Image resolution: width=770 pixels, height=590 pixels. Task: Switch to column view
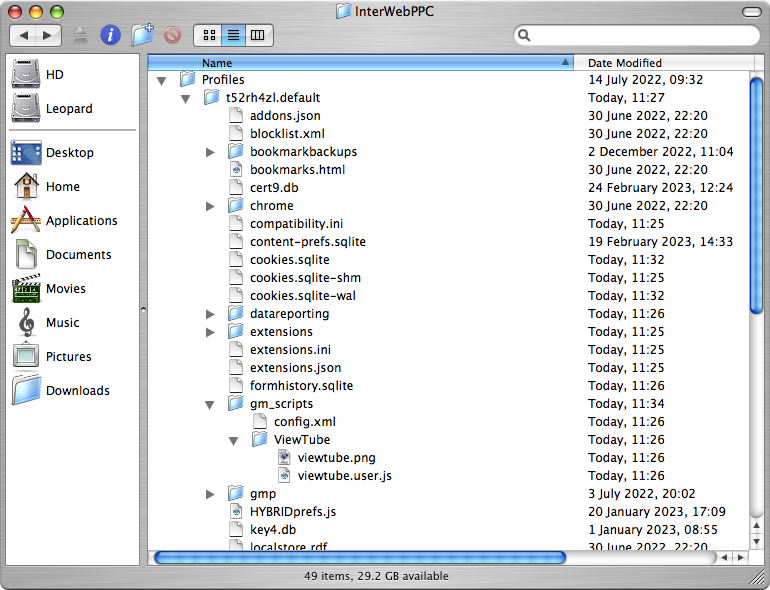point(258,35)
